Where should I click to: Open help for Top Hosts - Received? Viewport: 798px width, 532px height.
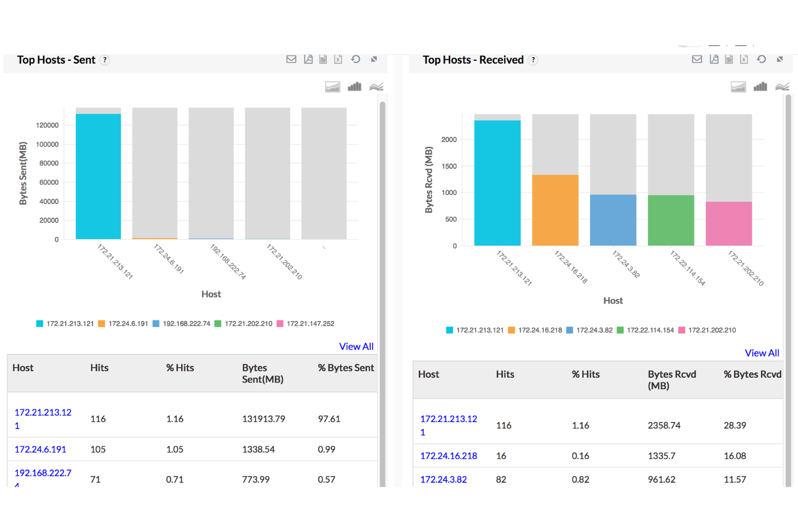click(533, 60)
